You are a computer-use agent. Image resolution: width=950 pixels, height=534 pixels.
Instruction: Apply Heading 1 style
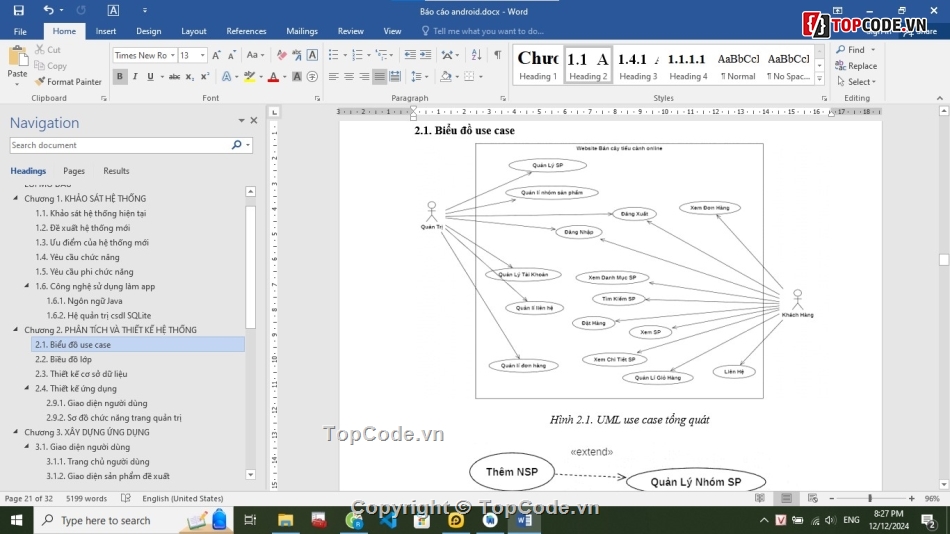coord(537,64)
